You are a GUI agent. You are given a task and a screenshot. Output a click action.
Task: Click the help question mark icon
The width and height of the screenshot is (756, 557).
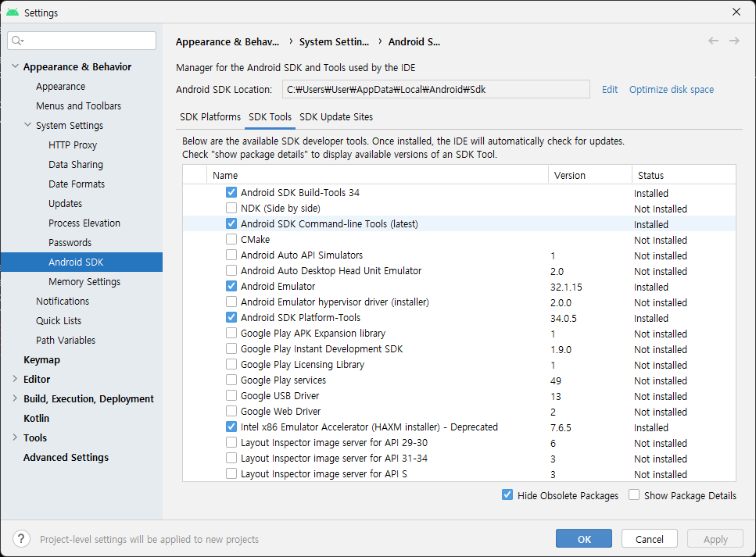click(21, 539)
